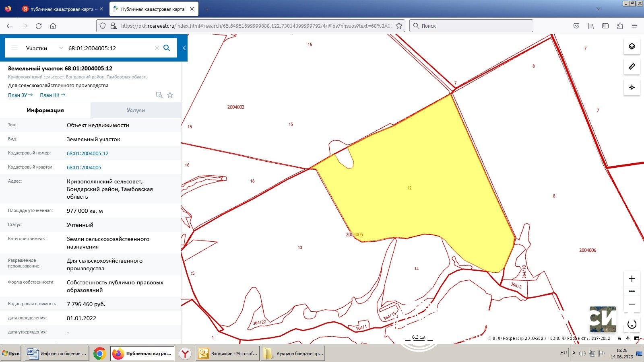
Task: Bookmark this page in Firefox address bar
Action: tap(398, 26)
